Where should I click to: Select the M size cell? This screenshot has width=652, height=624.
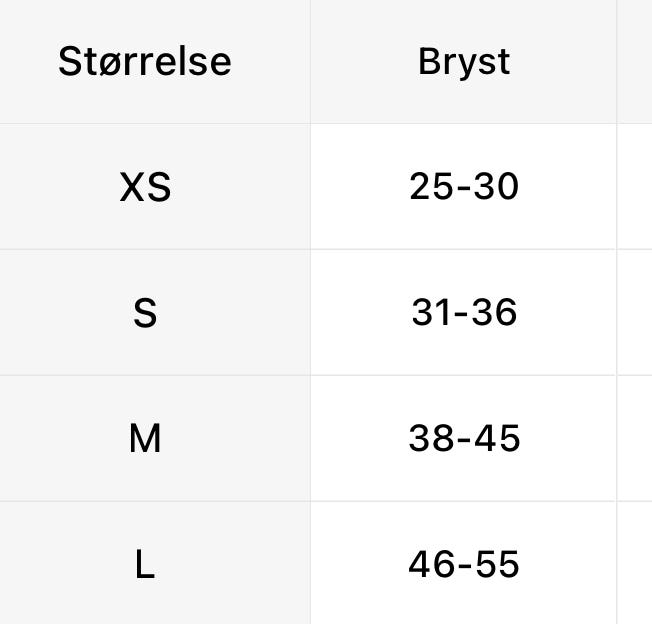pos(155,439)
